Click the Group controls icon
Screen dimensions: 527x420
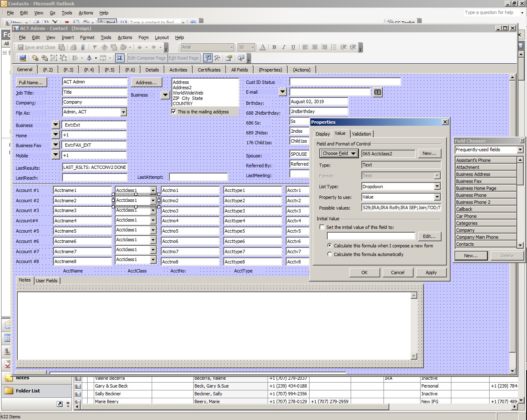(53, 58)
